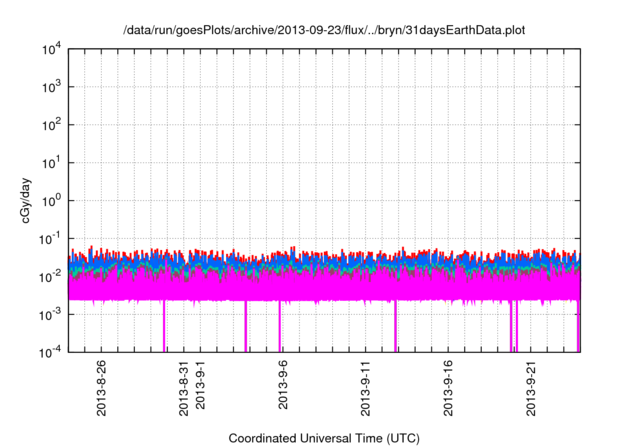Click the Coordinated Universal Time axis label
This screenshot has width=640, height=448.
click(x=323, y=439)
